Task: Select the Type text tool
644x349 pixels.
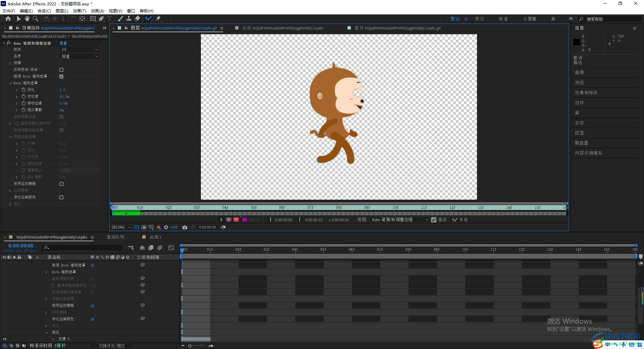Action: click(x=110, y=19)
